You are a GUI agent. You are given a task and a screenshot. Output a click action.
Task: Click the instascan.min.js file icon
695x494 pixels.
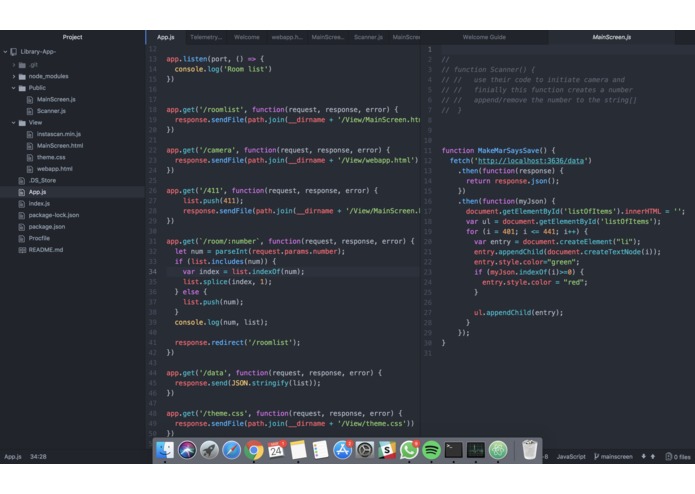[30, 134]
